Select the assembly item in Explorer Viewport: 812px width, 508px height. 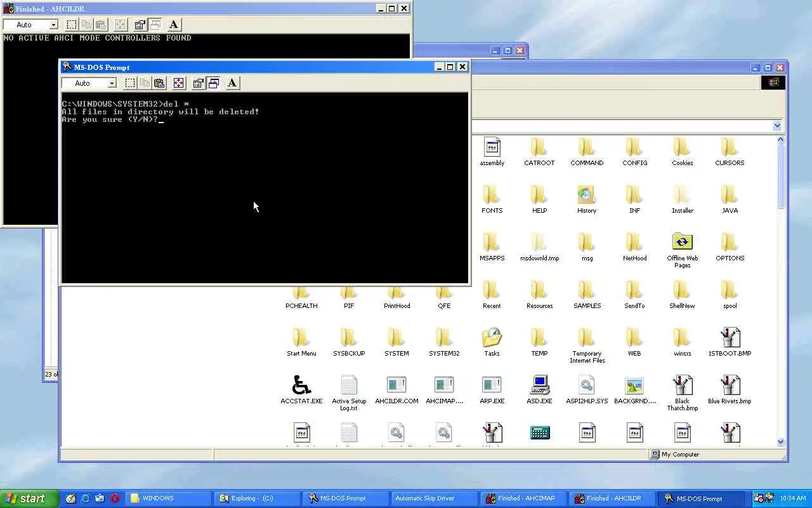pos(492,152)
